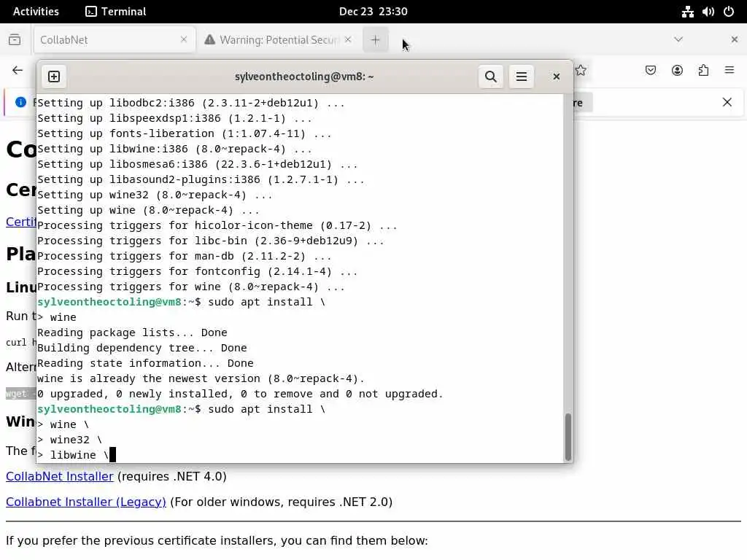747x560 pixels.
Task: Open Firefox application menu
Action: [729, 71]
